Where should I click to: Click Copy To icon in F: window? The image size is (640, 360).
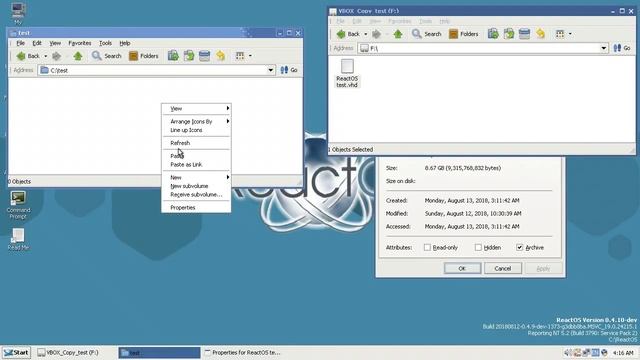pos(509,33)
